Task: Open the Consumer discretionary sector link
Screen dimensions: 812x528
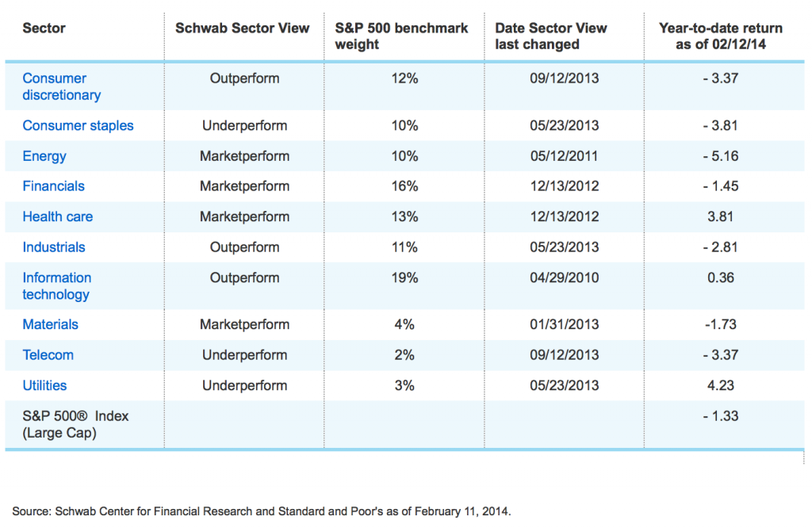Action: pyautogui.click(x=61, y=86)
